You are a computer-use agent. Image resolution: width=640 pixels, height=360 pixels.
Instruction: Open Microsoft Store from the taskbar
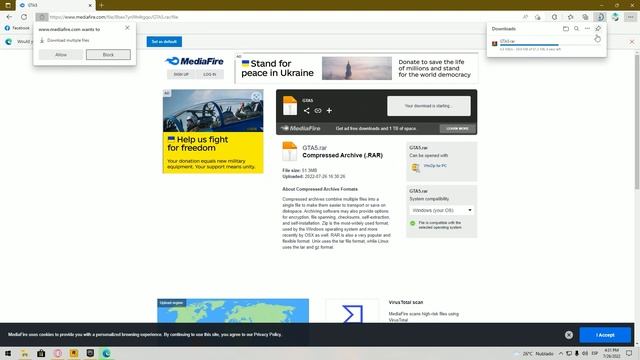pos(41,353)
